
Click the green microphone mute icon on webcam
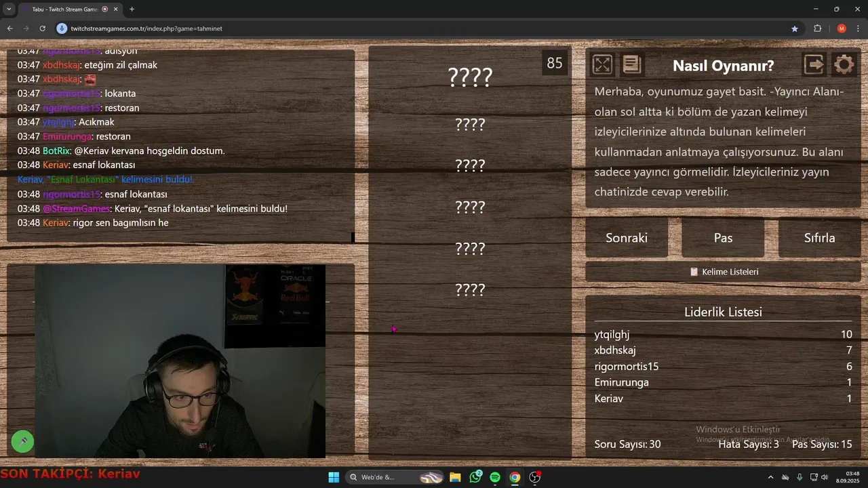[23, 441]
